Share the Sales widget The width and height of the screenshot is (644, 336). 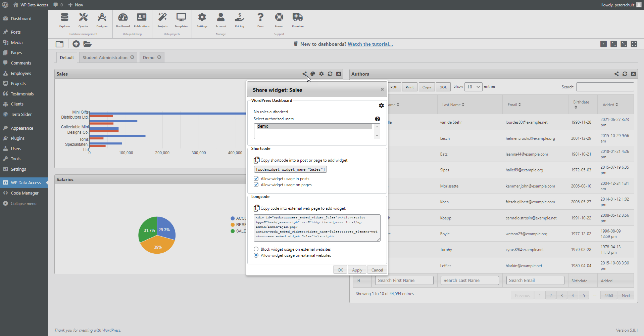coord(304,74)
